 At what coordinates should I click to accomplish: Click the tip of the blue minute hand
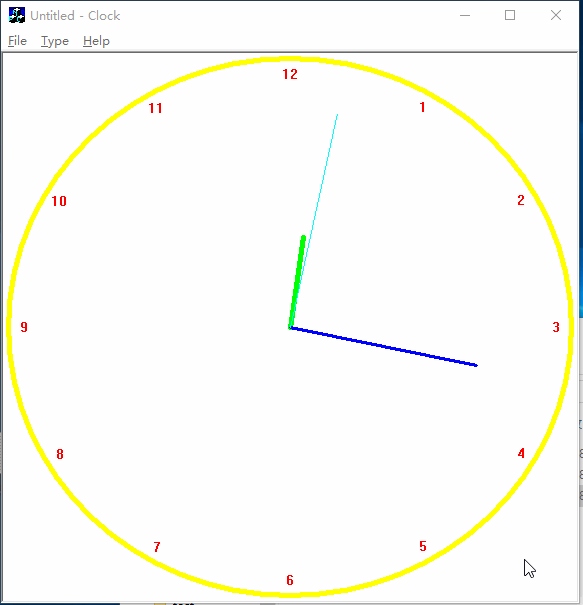476,365
